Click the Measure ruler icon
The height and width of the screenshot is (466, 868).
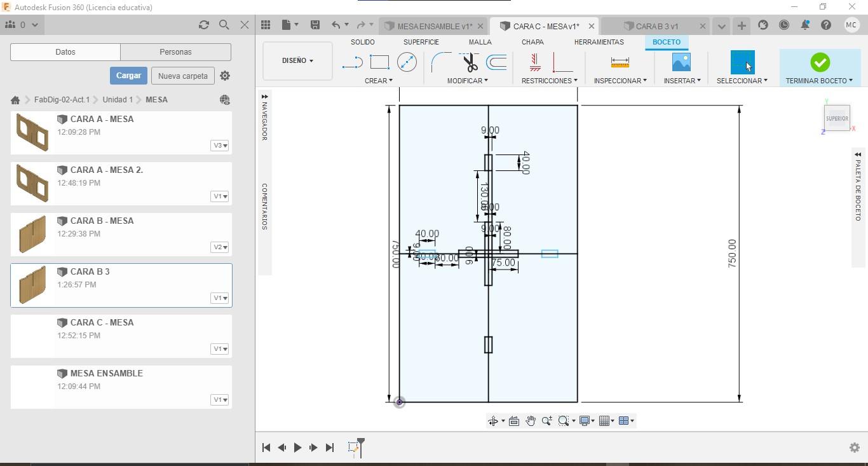coord(620,62)
